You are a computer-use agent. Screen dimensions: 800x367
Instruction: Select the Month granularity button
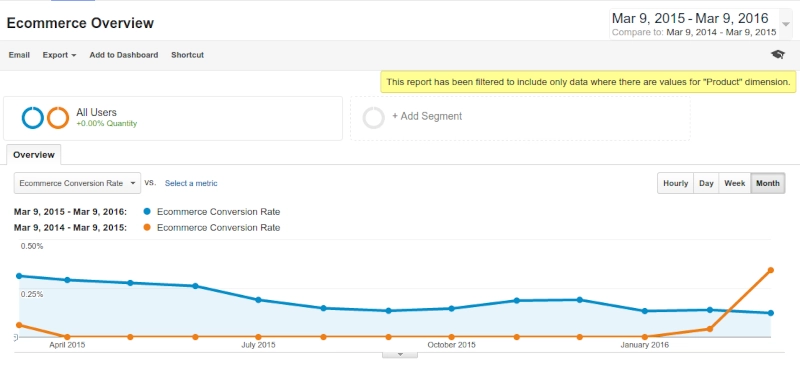768,183
